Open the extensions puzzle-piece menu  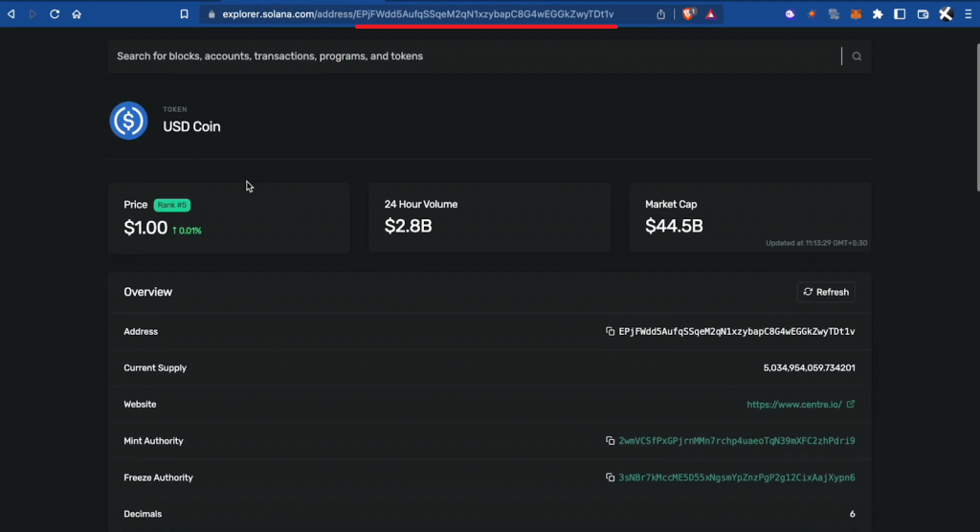coord(878,13)
